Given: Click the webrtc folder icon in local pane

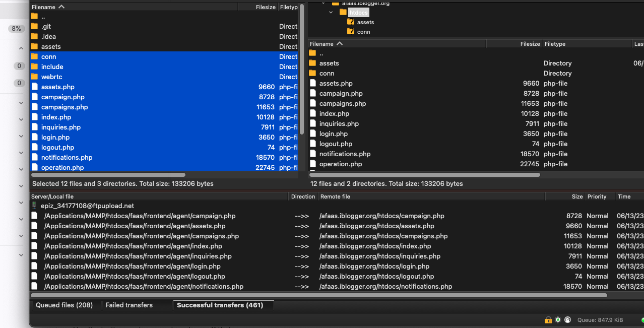Looking at the screenshot, I should click(34, 77).
